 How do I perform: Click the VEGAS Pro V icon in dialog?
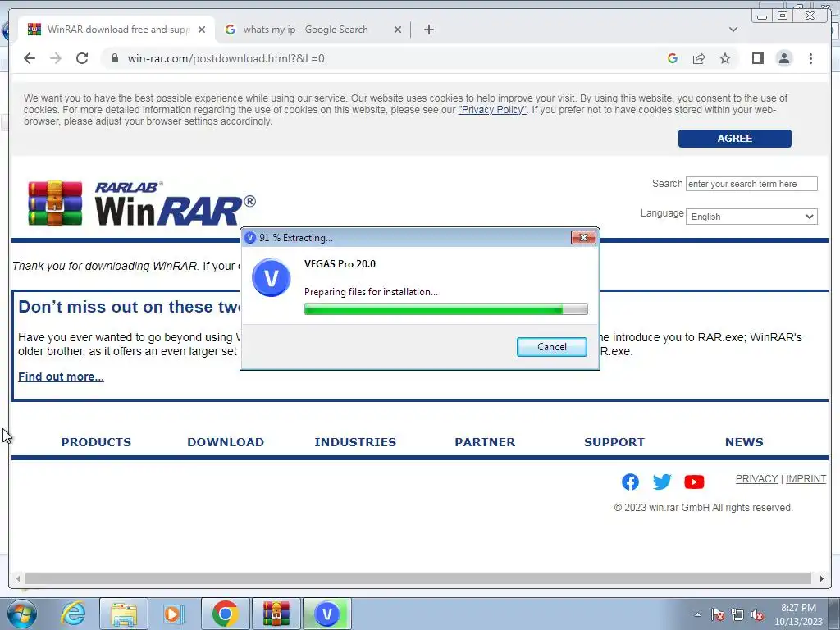point(271,277)
